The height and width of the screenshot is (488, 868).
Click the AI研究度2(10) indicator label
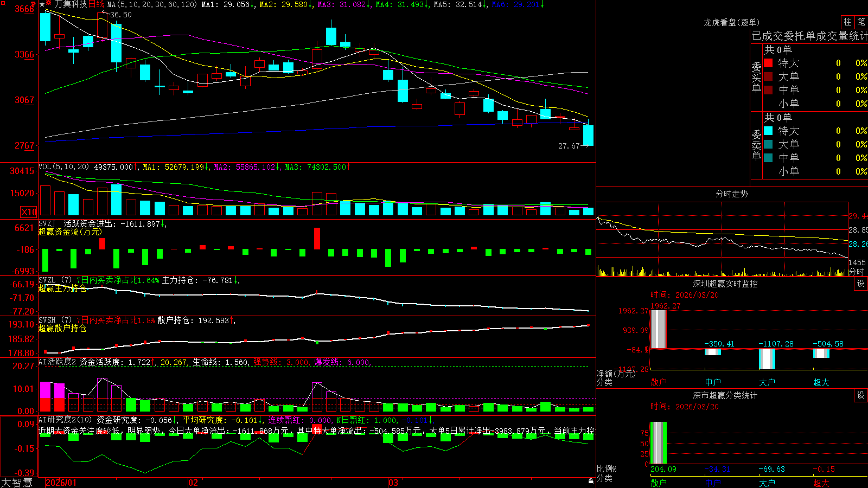pos(66,420)
